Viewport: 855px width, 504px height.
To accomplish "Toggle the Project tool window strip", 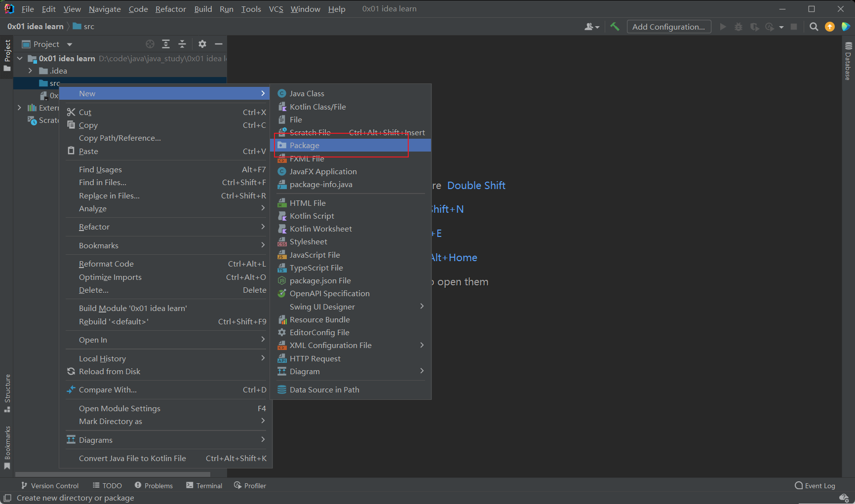I will coord(7,55).
